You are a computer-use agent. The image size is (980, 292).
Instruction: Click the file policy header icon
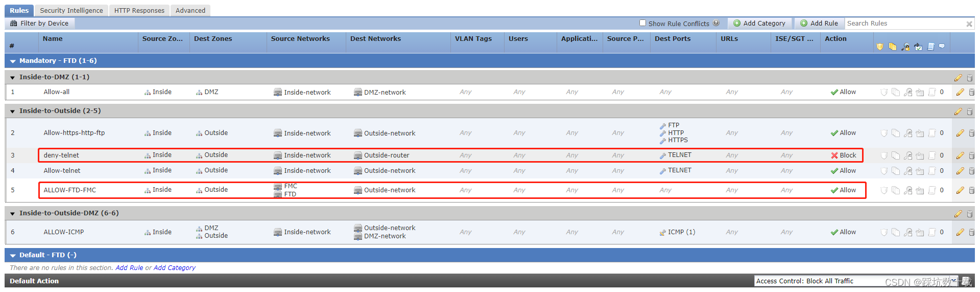point(892,47)
